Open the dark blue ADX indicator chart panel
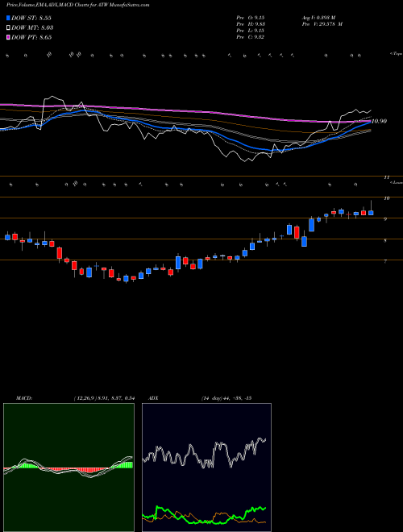Viewport: 403px width, 532px height. [x=206, y=468]
